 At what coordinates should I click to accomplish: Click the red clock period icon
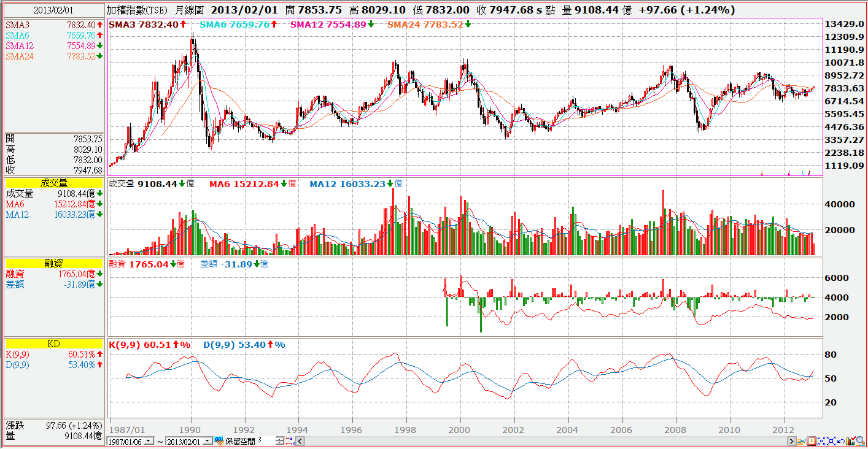[x=811, y=441]
